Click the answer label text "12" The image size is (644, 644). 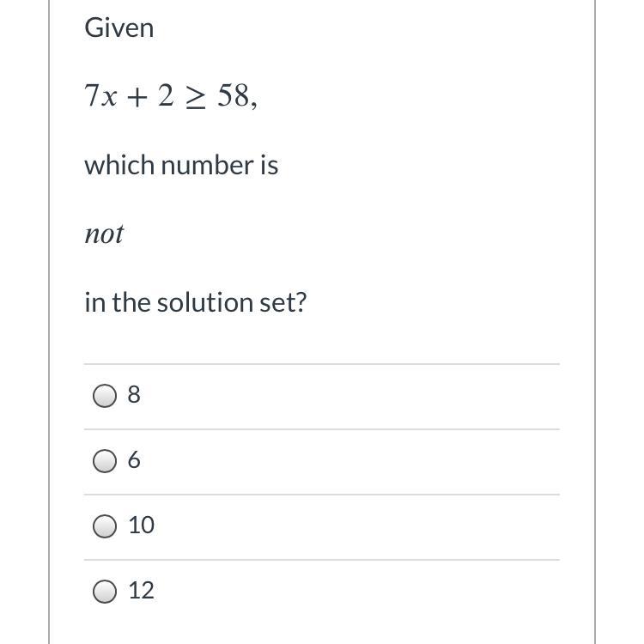tap(141, 591)
